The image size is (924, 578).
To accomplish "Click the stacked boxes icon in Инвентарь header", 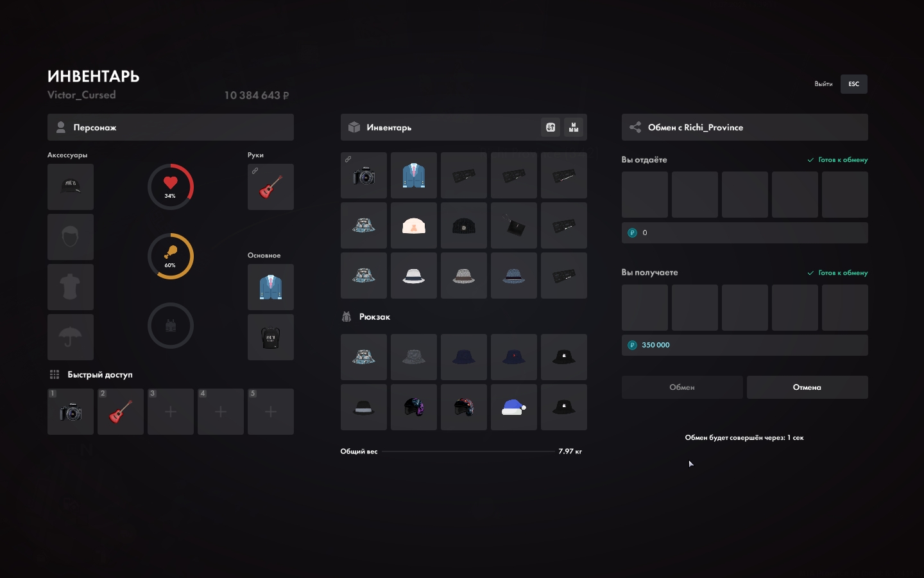I will (574, 127).
